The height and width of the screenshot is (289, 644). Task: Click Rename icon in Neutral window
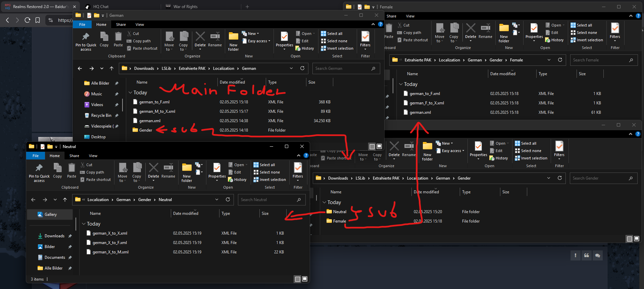point(168,170)
